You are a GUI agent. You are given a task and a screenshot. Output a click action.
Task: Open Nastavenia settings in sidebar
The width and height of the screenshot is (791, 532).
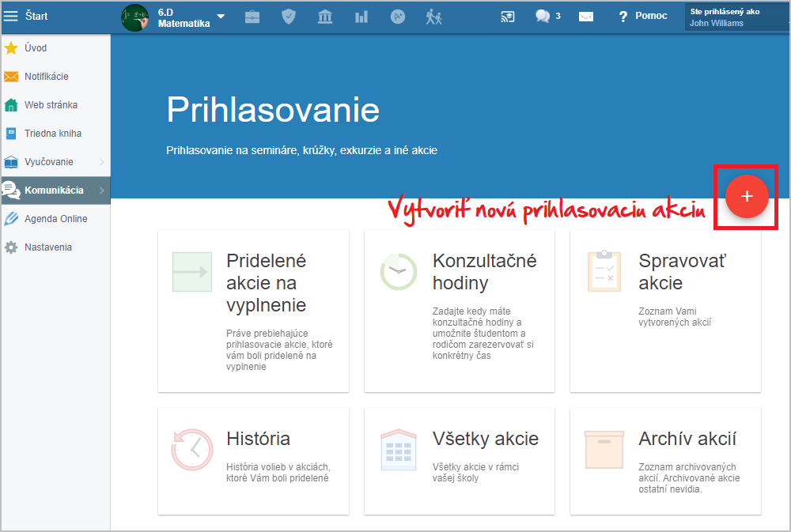pyautogui.click(x=55, y=247)
